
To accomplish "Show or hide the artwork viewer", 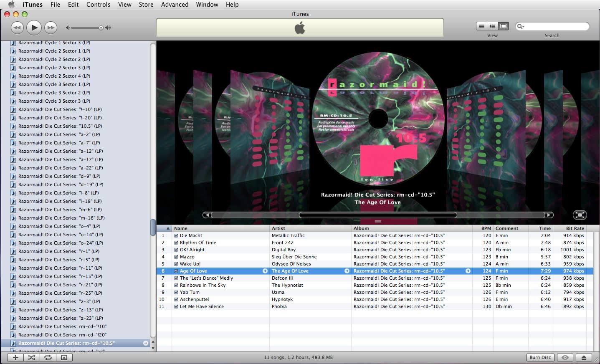I will tap(64, 357).
